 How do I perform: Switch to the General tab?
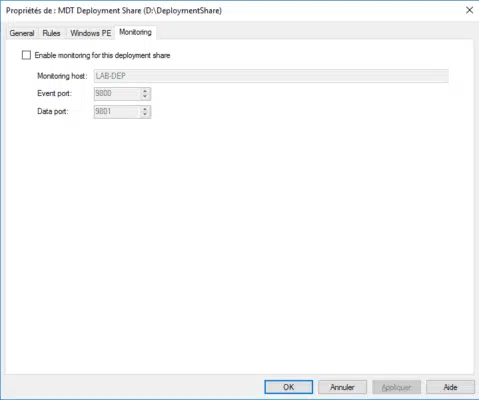pyautogui.click(x=22, y=33)
